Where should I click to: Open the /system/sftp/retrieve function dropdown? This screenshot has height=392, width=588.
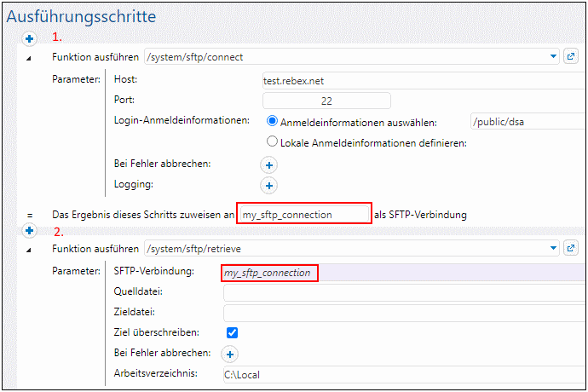(x=552, y=250)
